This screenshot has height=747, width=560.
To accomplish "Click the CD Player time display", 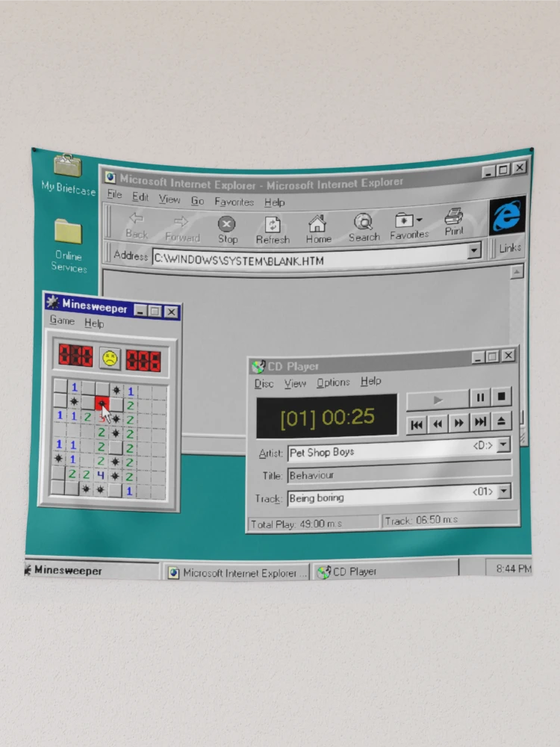I will click(327, 417).
